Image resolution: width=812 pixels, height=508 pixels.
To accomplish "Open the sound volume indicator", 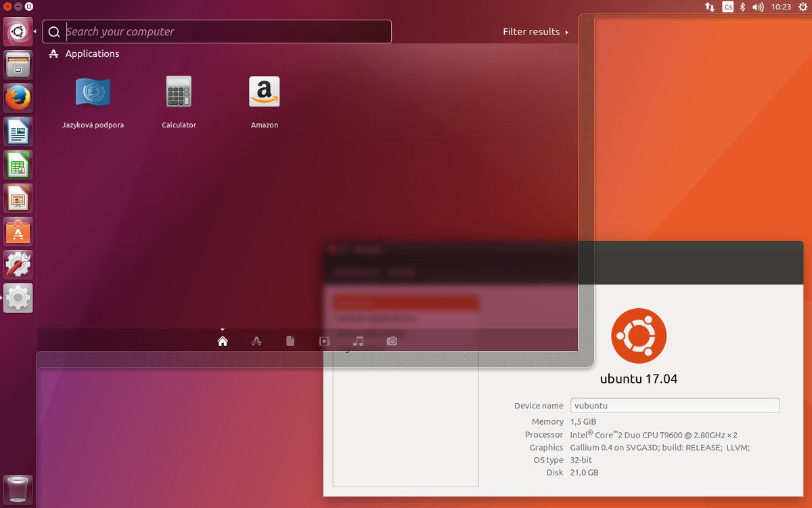I will point(758,7).
